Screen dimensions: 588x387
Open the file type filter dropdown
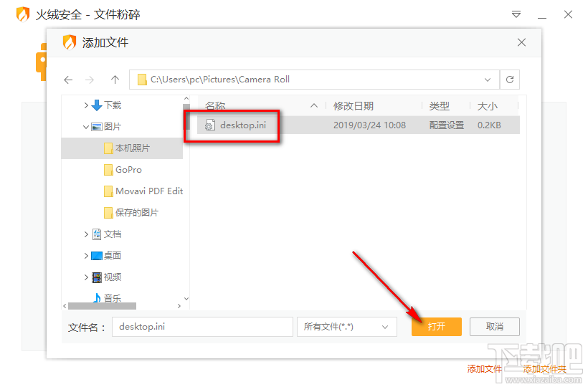(x=347, y=327)
